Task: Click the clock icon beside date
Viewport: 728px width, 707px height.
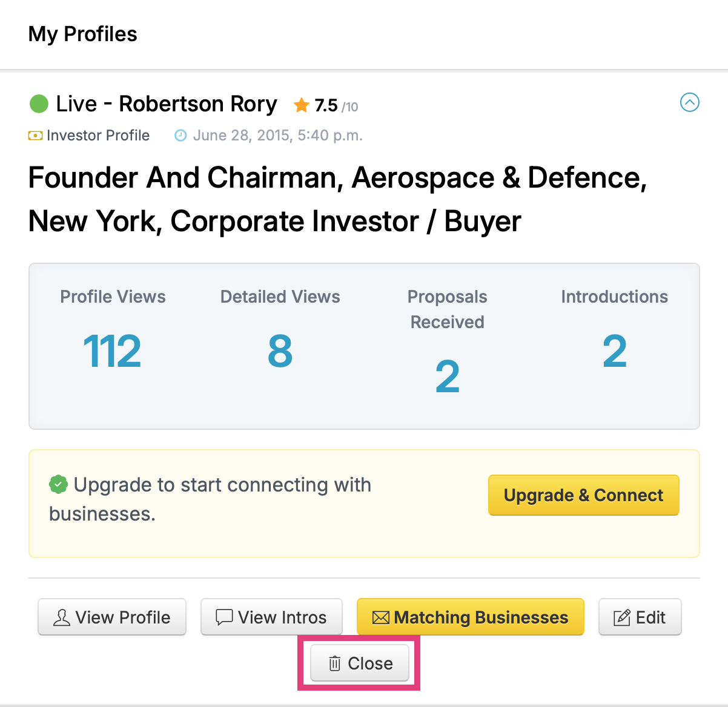Action: [180, 136]
